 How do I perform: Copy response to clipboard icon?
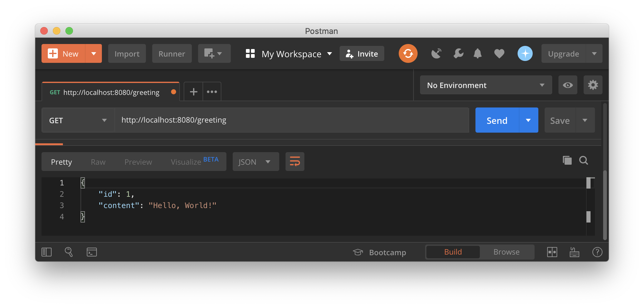pyautogui.click(x=567, y=160)
